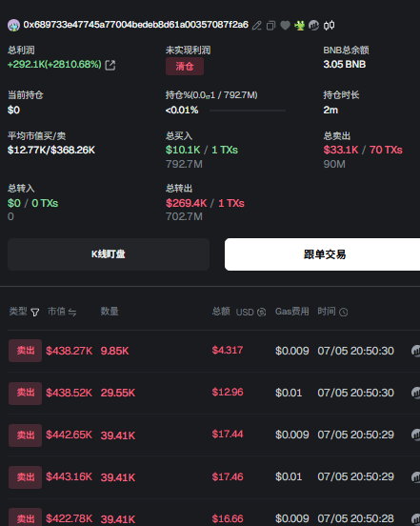Click the 卖出 tag in the $422.78K row
420x526 pixels.
click(25, 517)
